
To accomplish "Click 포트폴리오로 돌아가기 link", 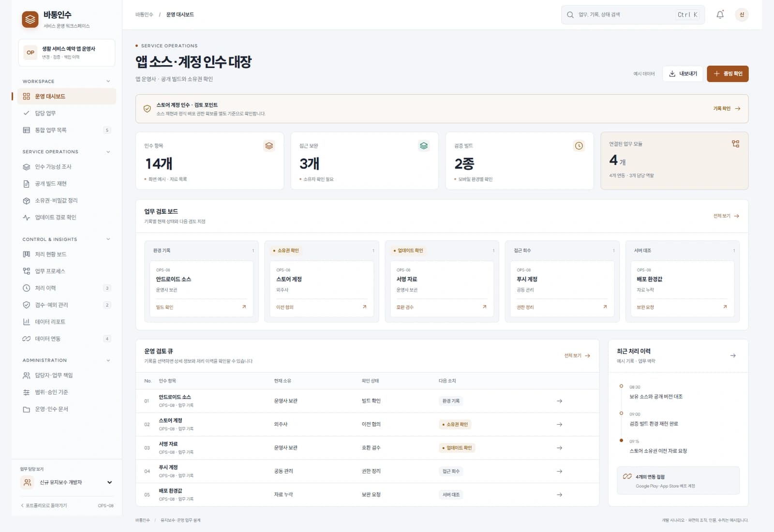I will 44,505.
